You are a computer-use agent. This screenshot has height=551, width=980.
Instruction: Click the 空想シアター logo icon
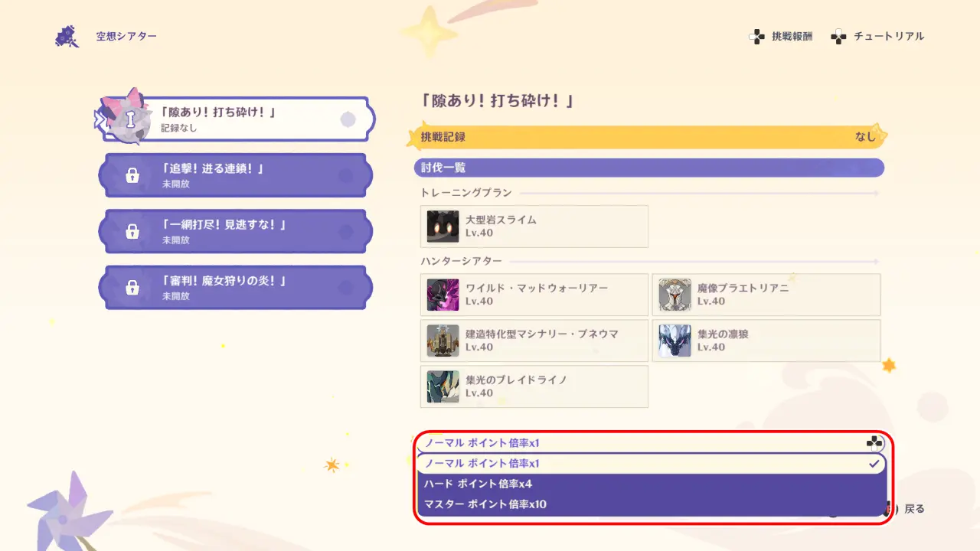[x=67, y=36]
